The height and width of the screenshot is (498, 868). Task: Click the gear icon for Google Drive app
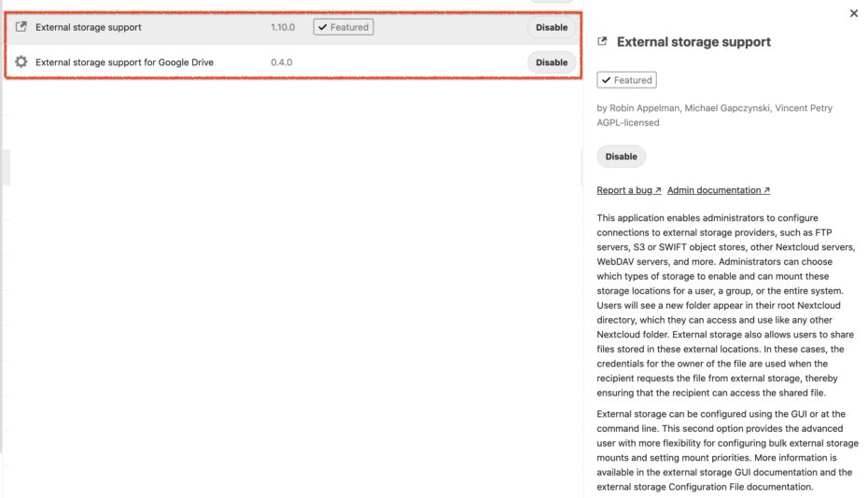(21, 62)
